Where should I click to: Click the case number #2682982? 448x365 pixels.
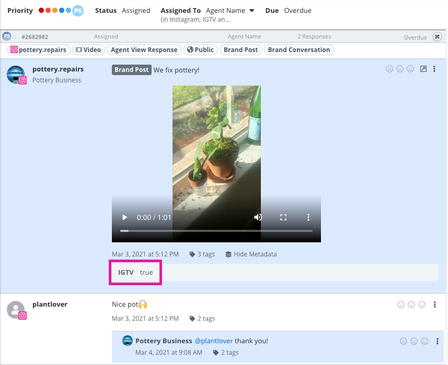tap(35, 37)
